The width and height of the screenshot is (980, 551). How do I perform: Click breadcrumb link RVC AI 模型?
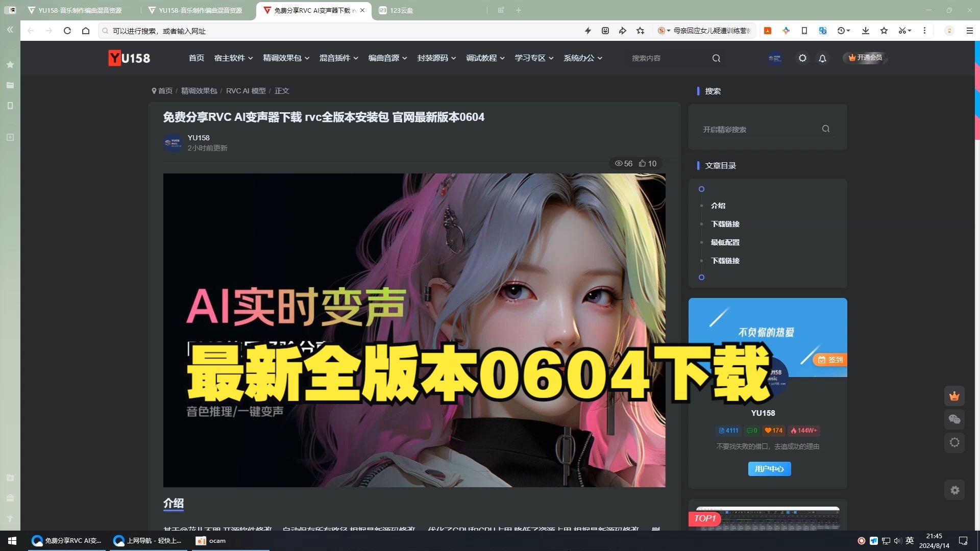coord(246,91)
